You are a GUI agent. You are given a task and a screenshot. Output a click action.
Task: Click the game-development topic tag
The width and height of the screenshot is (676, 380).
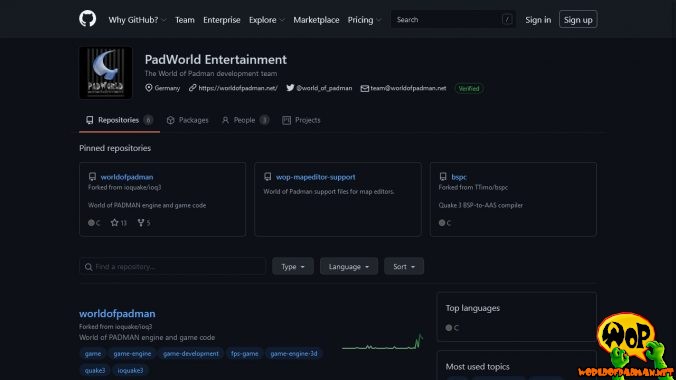pyautogui.click(x=191, y=354)
